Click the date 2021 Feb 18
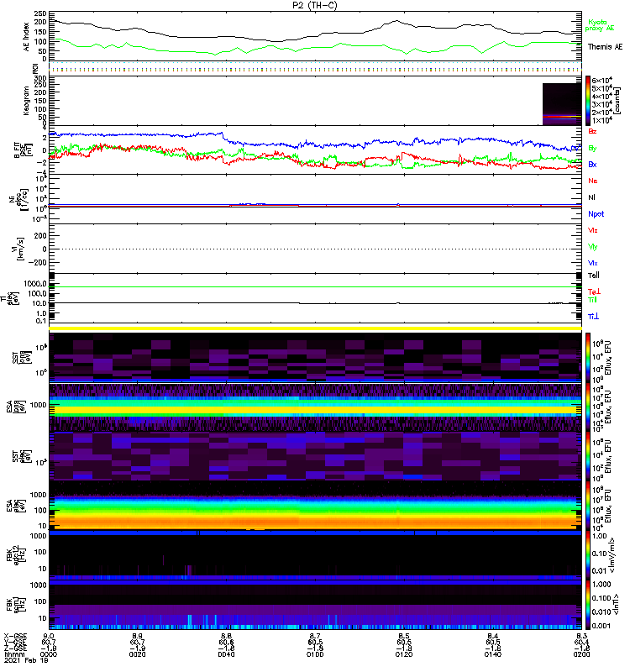 (x=26, y=660)
